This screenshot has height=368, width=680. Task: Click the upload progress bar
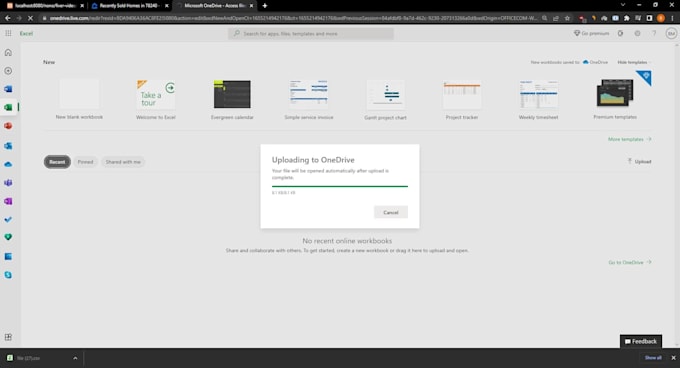click(x=340, y=186)
